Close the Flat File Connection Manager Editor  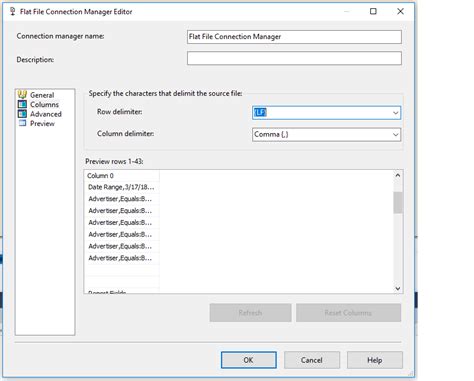coord(400,11)
